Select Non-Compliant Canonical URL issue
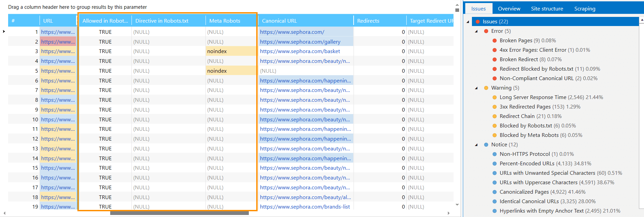The image size is (644, 217). pyautogui.click(x=548, y=78)
